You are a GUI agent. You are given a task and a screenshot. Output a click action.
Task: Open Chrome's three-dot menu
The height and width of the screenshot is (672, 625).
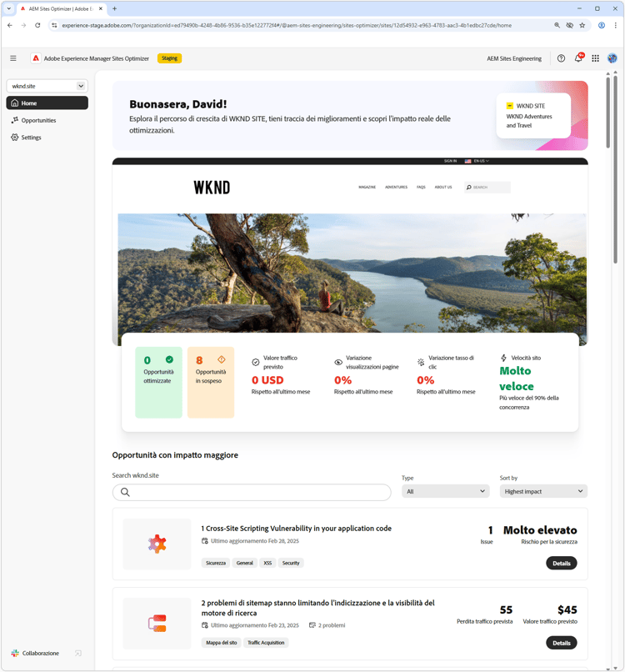[x=615, y=25]
